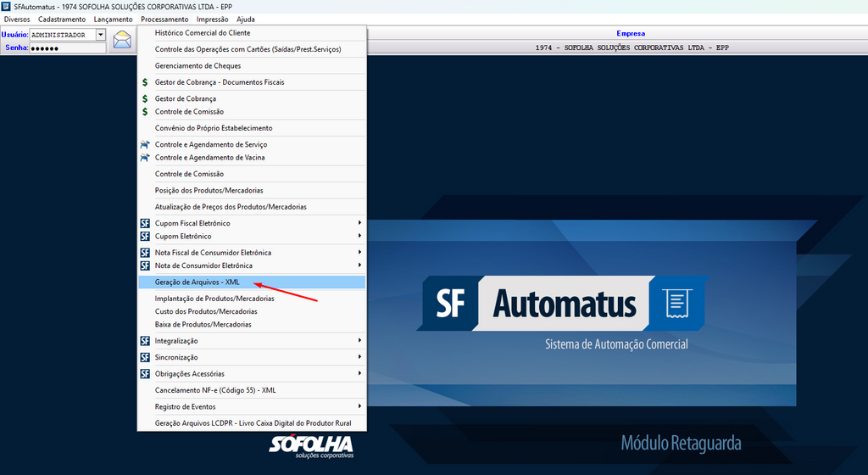868x475 pixels.
Task: Select Baixa de Produtos/Mercadorias
Action: [203, 325]
